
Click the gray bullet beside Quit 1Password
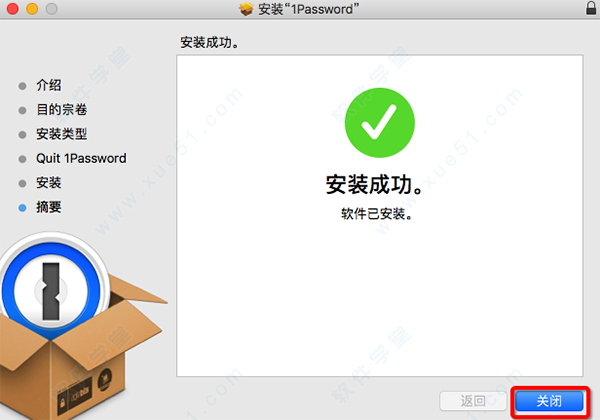tap(23, 159)
